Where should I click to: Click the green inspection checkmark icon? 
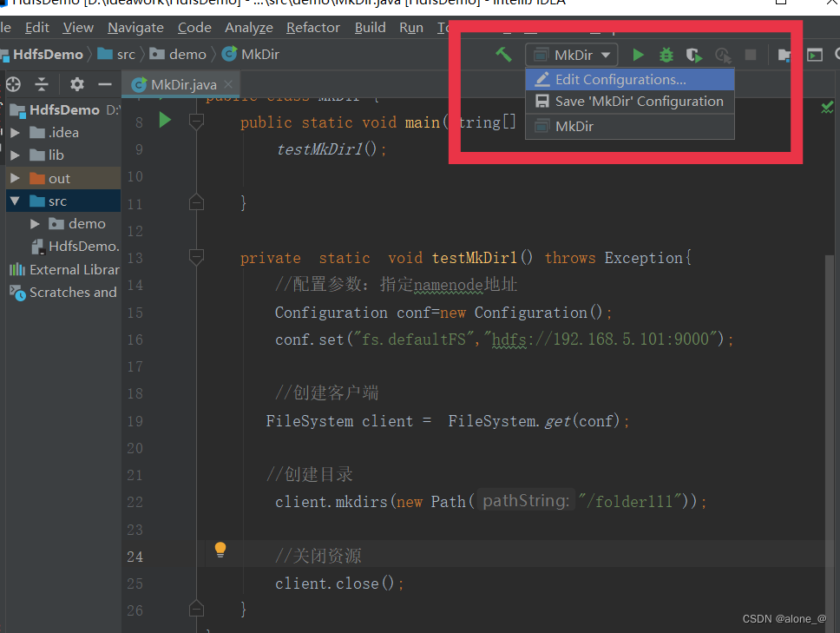point(827,107)
